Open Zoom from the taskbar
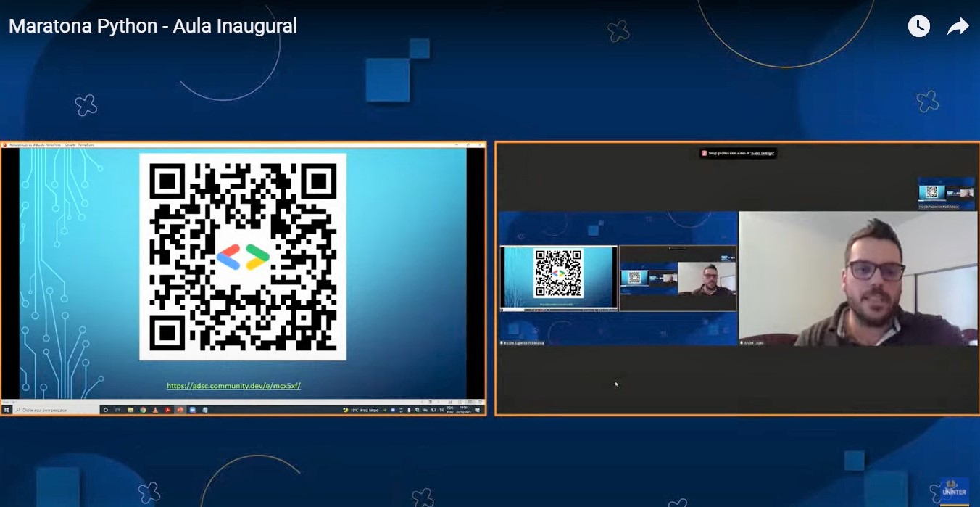The height and width of the screenshot is (507, 980). (193, 410)
